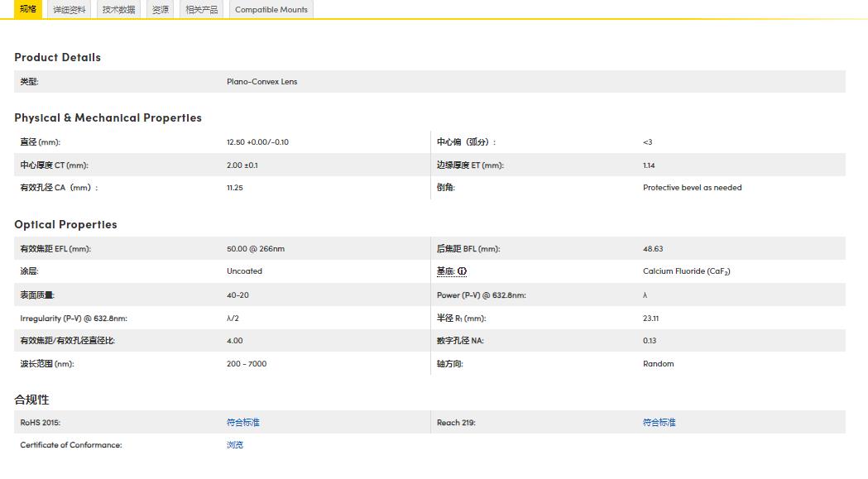Go to the 资源 tab
Screen dimensions: 868x479
click(x=161, y=10)
